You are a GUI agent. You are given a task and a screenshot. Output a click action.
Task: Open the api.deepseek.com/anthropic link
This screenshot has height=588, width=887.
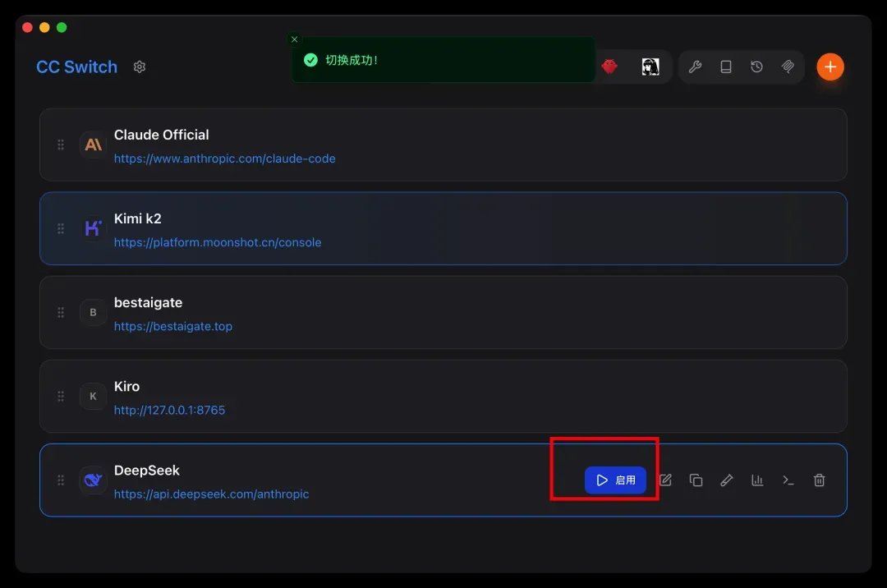[x=211, y=494]
